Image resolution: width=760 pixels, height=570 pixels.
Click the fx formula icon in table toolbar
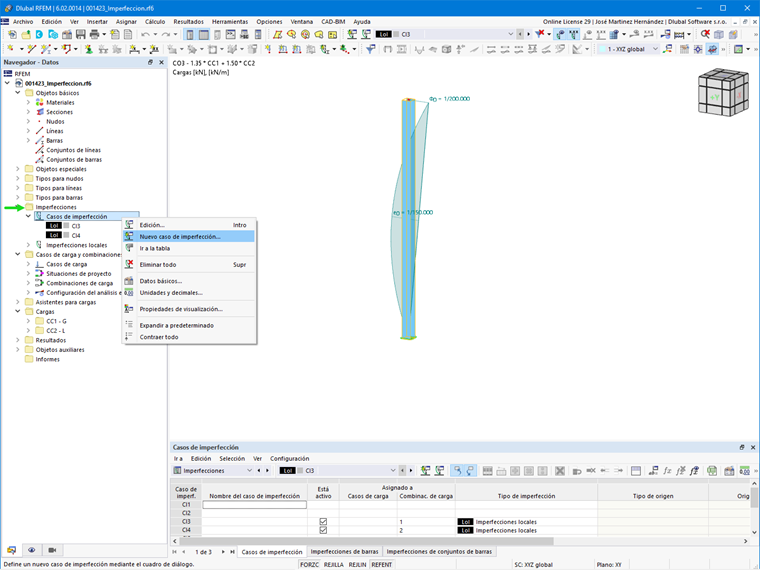[667, 471]
